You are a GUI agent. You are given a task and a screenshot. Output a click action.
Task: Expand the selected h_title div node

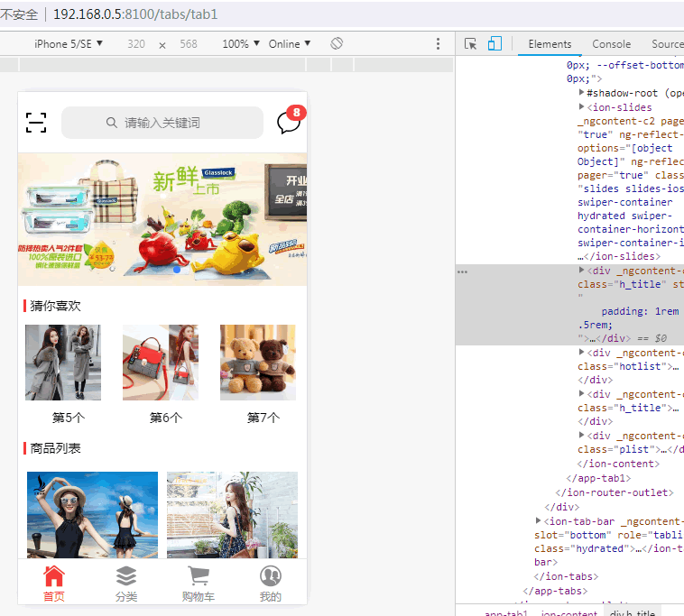click(x=581, y=270)
